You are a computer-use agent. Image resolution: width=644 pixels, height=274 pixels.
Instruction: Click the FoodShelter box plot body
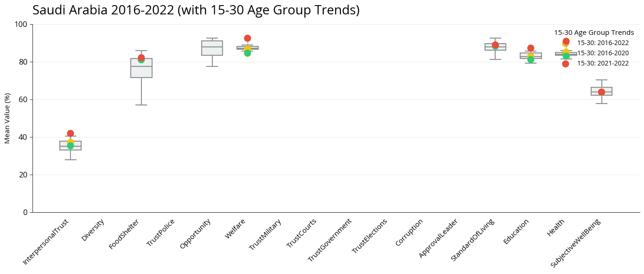pyautogui.click(x=141, y=70)
